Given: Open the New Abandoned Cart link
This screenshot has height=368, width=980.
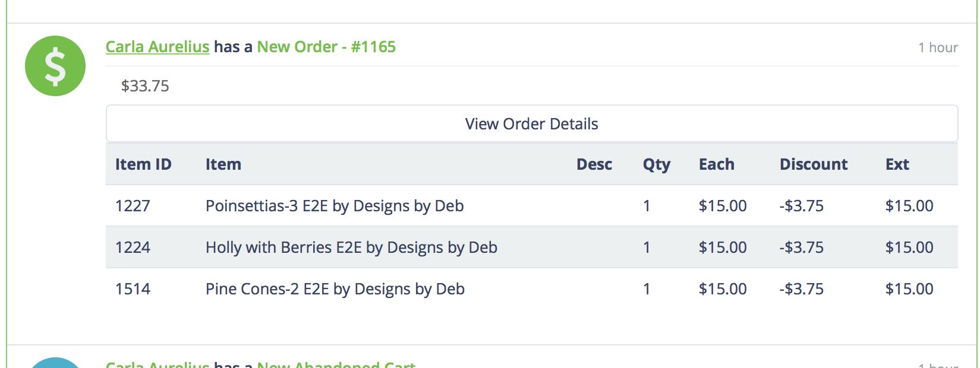Looking at the screenshot, I should coord(336,364).
